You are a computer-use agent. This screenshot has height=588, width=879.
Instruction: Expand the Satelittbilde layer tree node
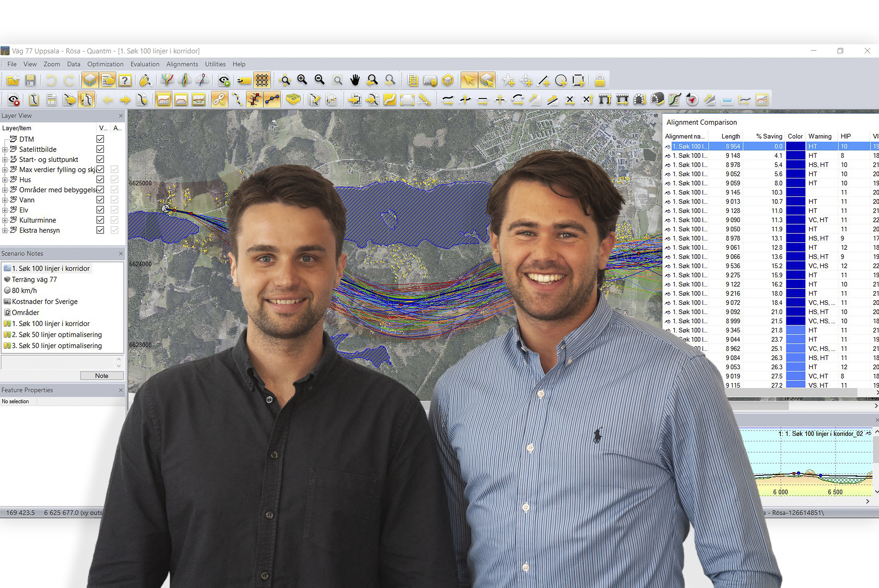click(5, 149)
